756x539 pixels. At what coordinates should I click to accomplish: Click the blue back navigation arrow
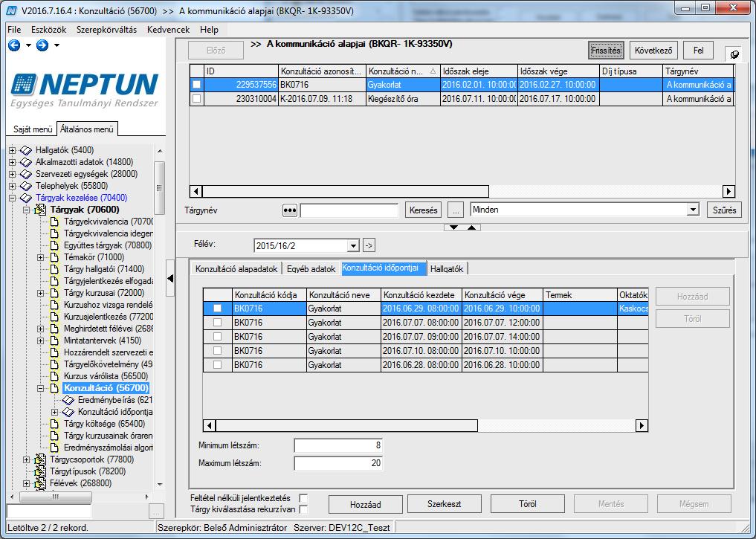(14, 45)
